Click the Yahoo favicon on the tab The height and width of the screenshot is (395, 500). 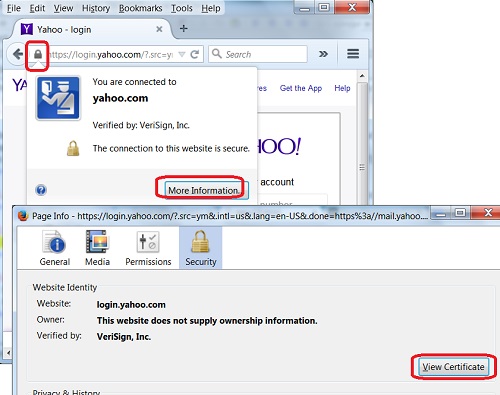[x=27, y=29]
